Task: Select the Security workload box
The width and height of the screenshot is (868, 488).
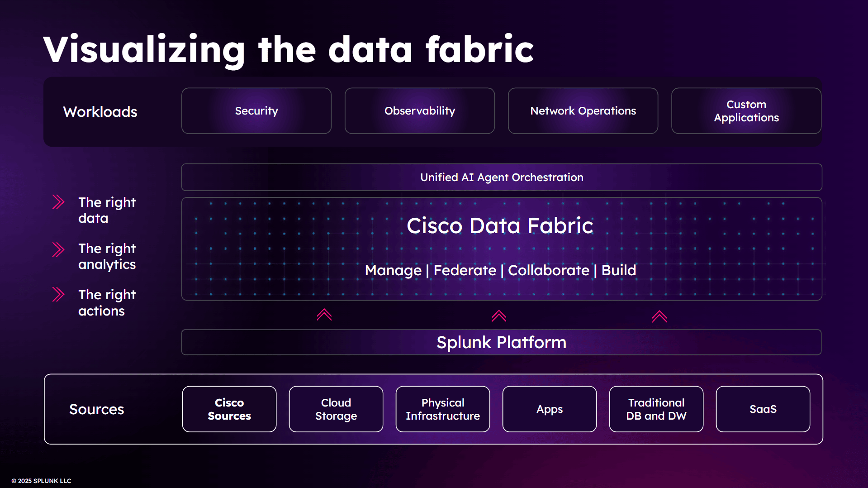Action: coord(256,111)
